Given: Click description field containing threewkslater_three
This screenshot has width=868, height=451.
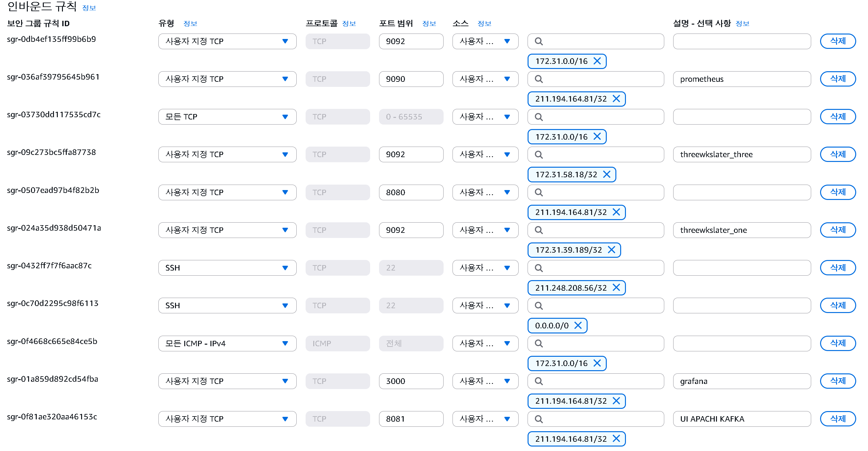Looking at the screenshot, I should coord(742,154).
